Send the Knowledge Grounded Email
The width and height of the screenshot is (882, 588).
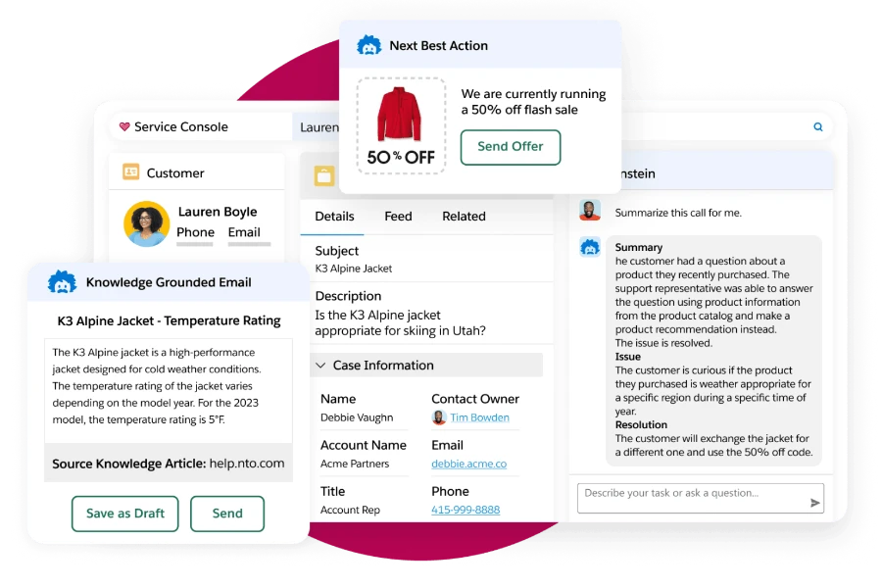click(x=227, y=514)
